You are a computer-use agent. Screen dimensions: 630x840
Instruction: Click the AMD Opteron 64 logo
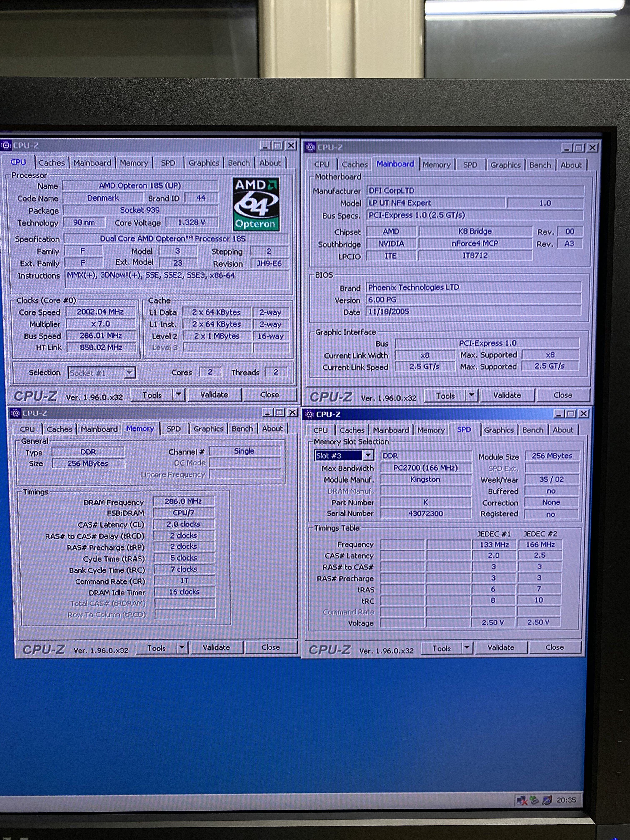tap(256, 204)
